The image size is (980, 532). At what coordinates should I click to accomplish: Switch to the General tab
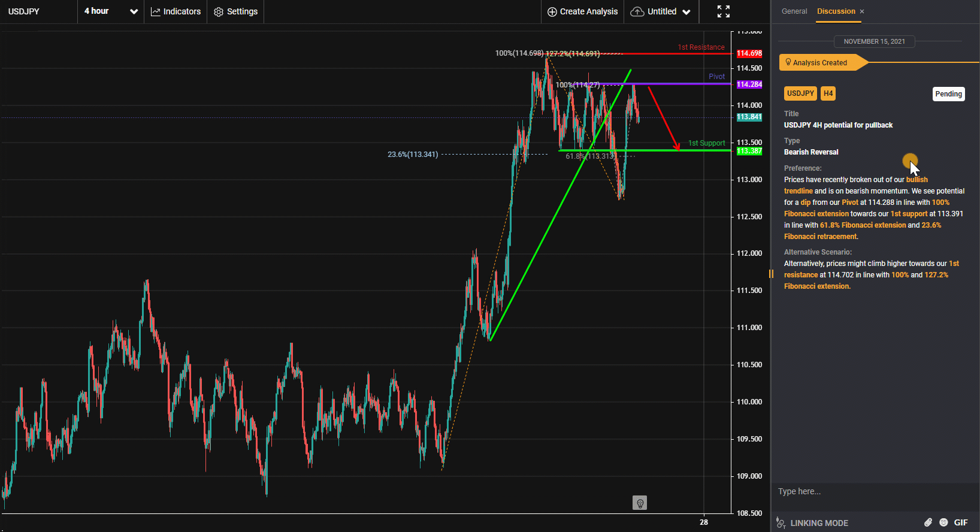point(794,11)
